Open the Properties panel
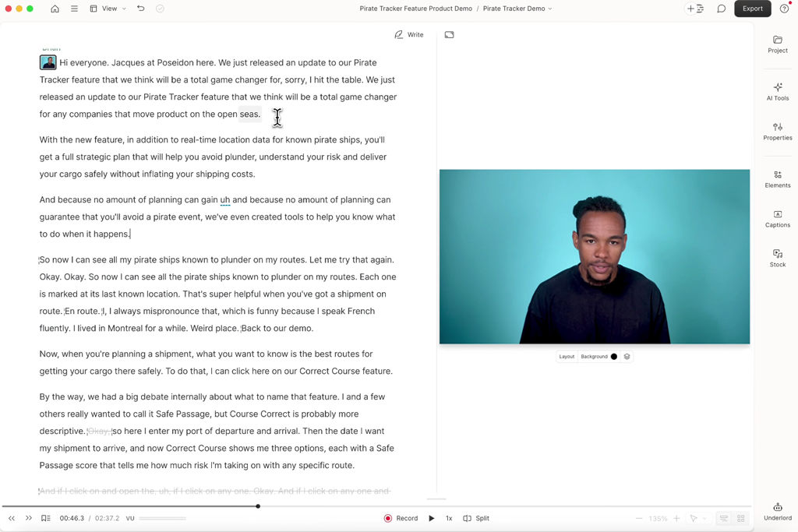Viewport: 798px width, 532px height. point(778,131)
